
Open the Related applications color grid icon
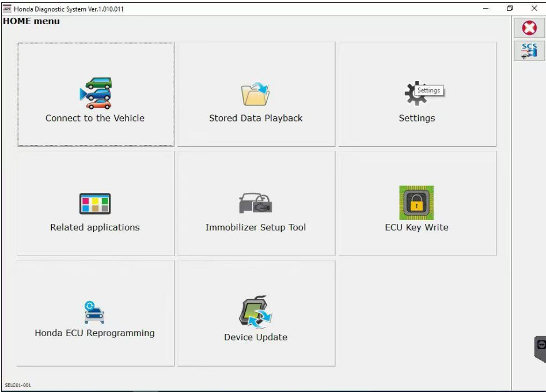click(x=95, y=204)
